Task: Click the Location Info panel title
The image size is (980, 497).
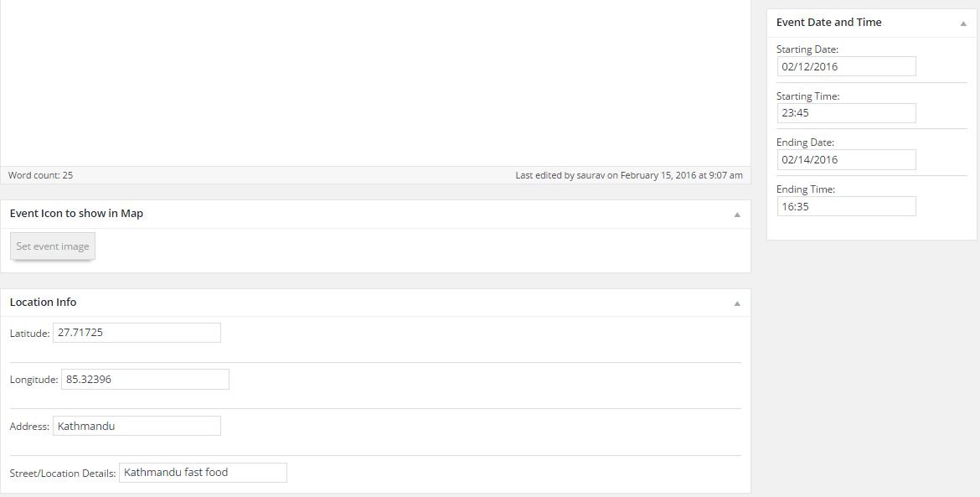Action: 44,302
